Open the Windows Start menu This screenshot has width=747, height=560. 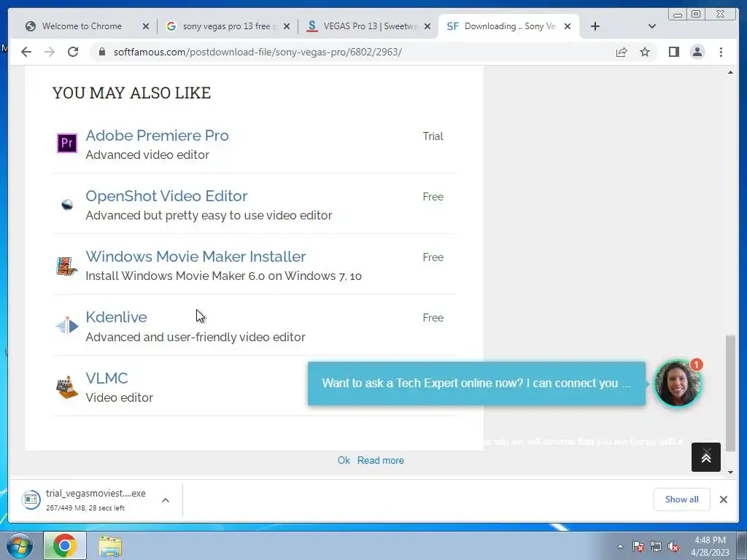coord(19,545)
